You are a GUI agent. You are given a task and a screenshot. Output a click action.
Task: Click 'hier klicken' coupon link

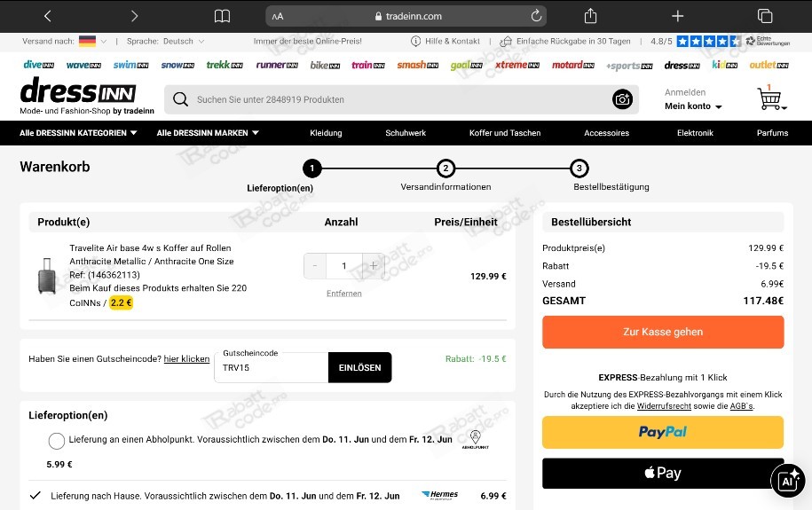pos(186,359)
